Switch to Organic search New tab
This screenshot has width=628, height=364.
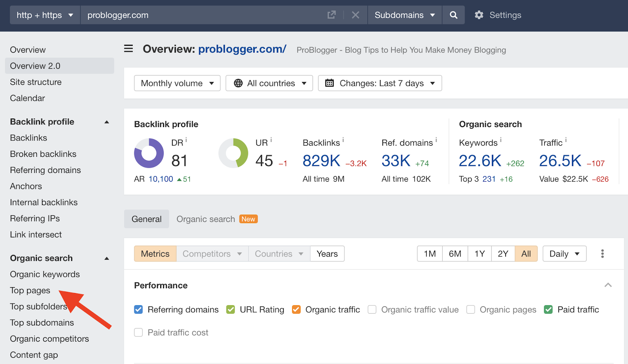(217, 219)
